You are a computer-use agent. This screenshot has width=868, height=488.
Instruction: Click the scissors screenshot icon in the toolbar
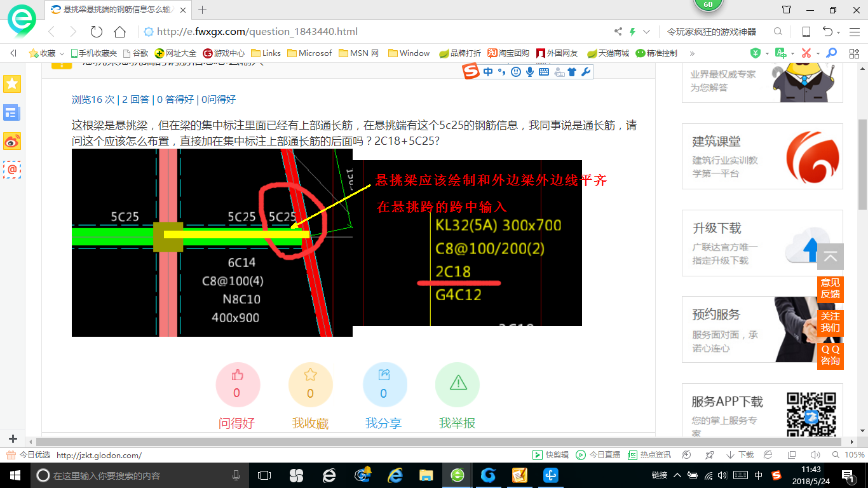tap(806, 53)
